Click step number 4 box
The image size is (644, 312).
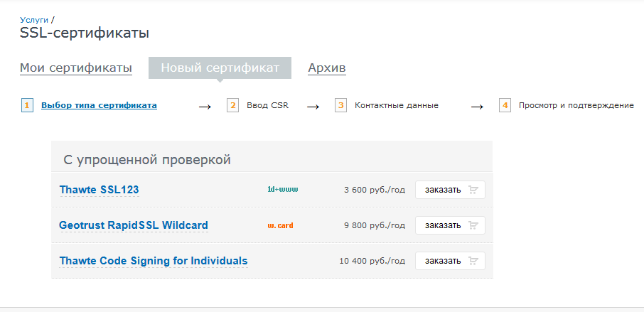505,105
